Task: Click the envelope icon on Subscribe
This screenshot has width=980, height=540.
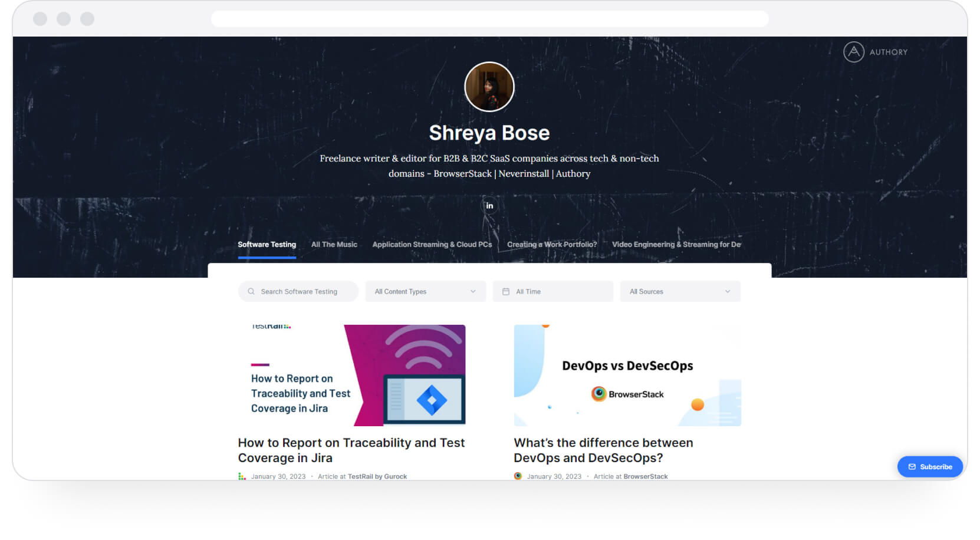Action: (912, 467)
